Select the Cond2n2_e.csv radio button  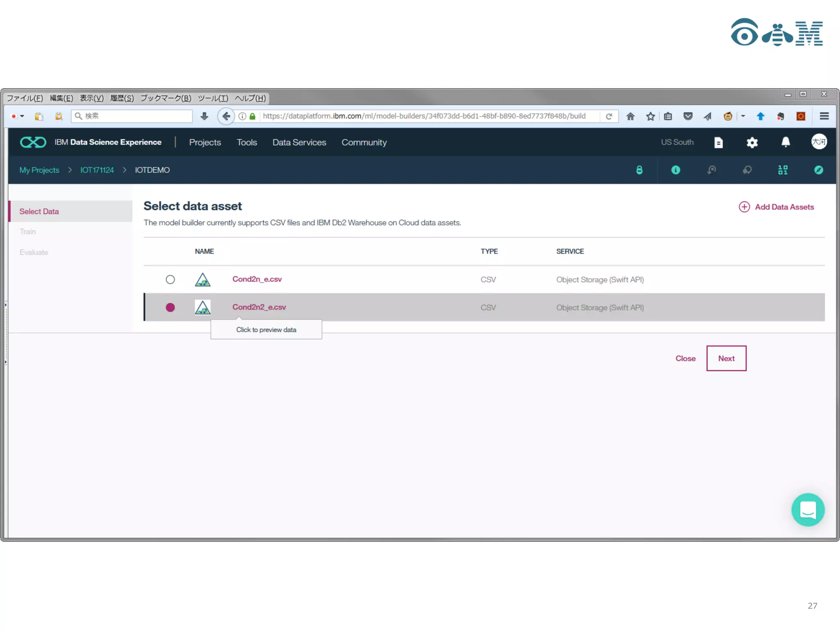pyautogui.click(x=170, y=308)
